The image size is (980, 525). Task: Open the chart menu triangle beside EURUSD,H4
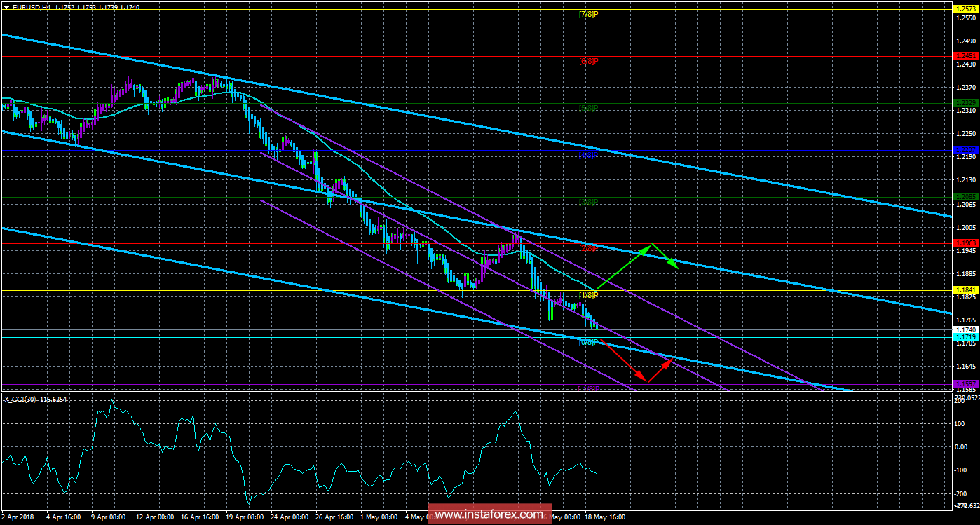tap(6, 6)
